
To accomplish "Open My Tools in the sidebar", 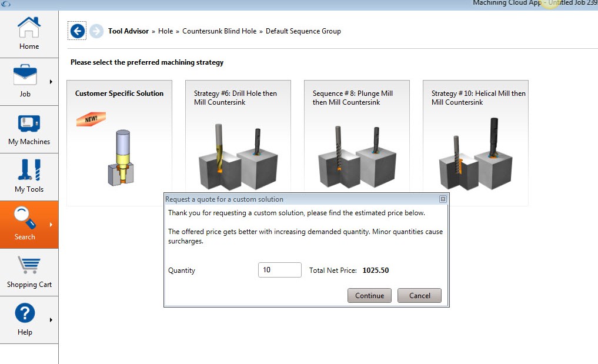I will (x=29, y=176).
